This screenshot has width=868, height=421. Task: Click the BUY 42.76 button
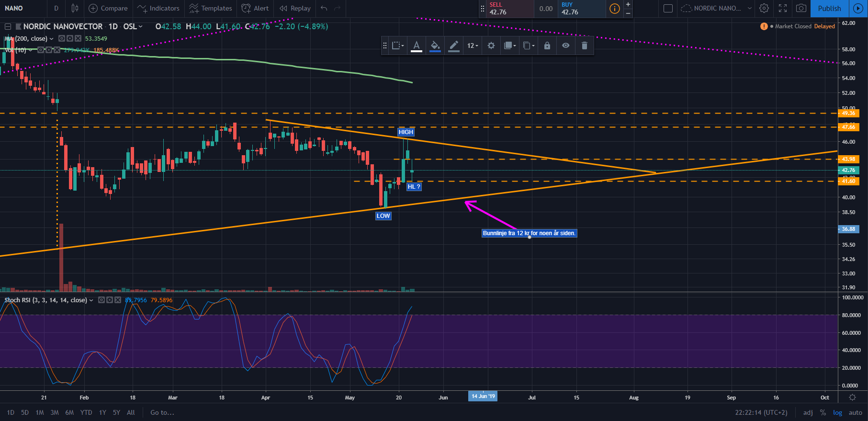point(582,9)
